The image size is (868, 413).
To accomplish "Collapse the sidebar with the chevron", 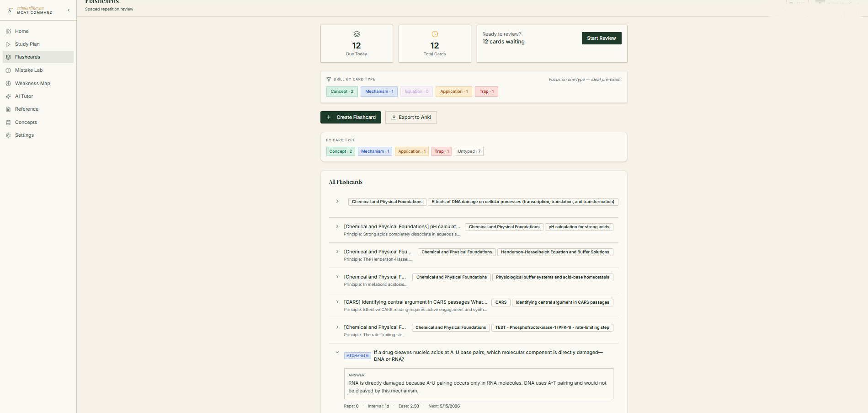I will 69,10.
